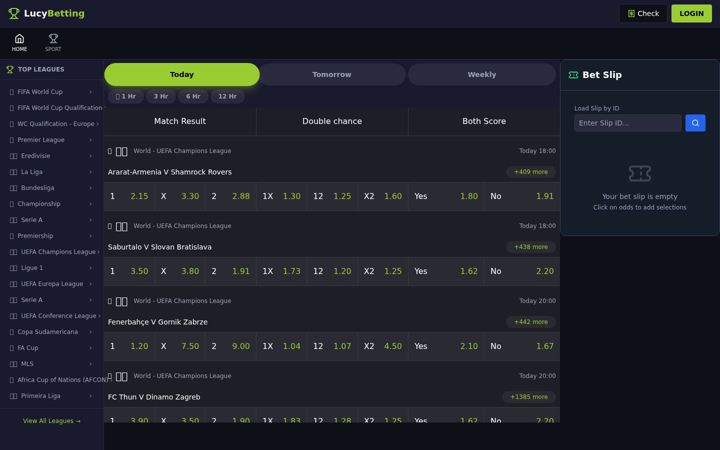Expand Eredivisie league entry

click(51, 156)
